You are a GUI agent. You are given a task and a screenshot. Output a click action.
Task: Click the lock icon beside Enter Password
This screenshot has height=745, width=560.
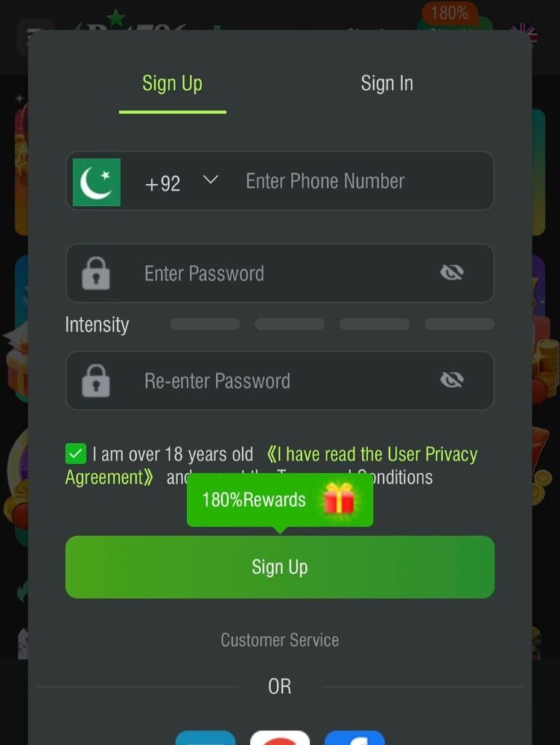coord(96,274)
